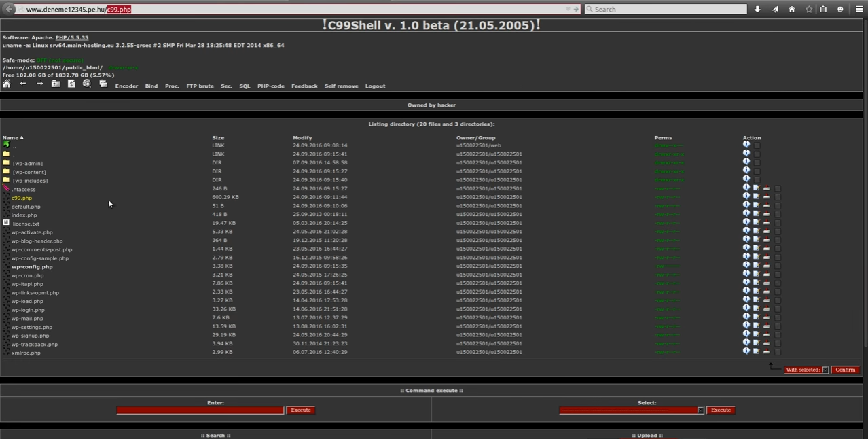Click edit icon for wp-config.php row
Screen dimensions: 868x439
tap(756, 265)
